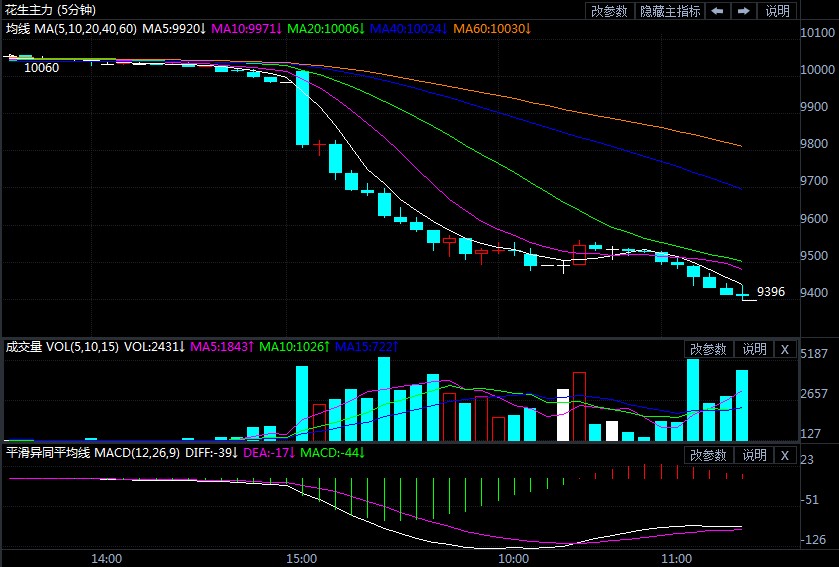Select the green MA20:10006 label
Viewport: 839px width, 567px height.
click(326, 29)
